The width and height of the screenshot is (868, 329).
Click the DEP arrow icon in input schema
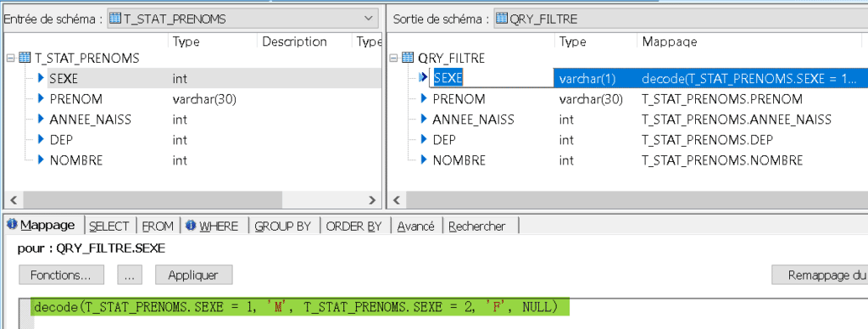pos(41,140)
